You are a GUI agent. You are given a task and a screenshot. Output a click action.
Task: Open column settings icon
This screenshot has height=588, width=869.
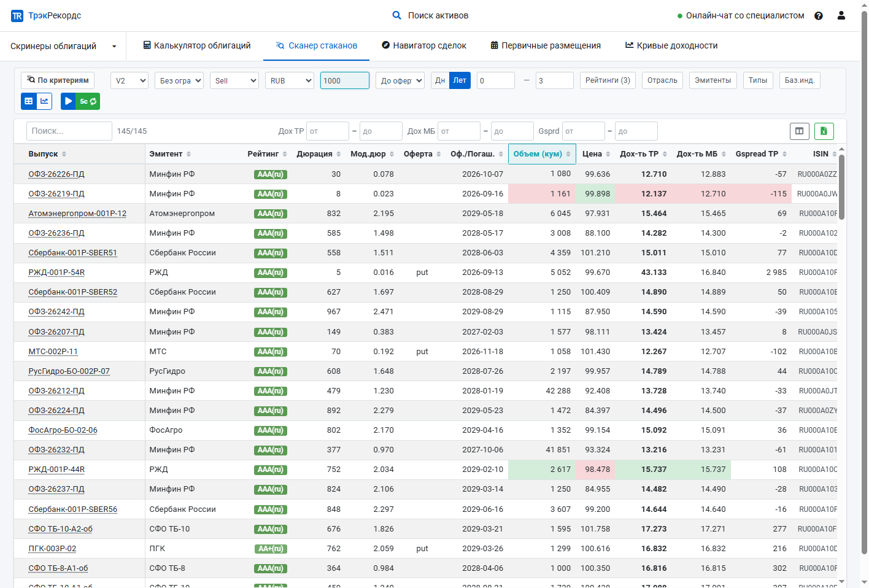click(800, 131)
